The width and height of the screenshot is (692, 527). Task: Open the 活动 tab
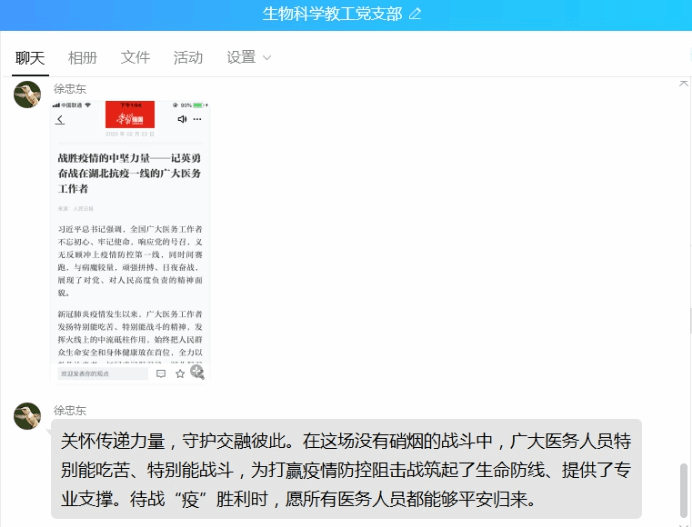tap(188, 58)
